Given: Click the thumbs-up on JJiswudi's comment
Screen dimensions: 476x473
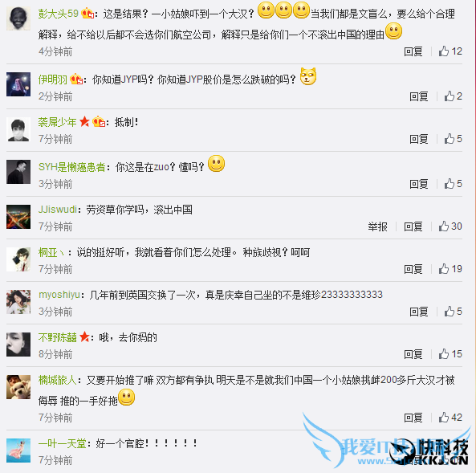Looking at the screenshot, I should (450, 226).
